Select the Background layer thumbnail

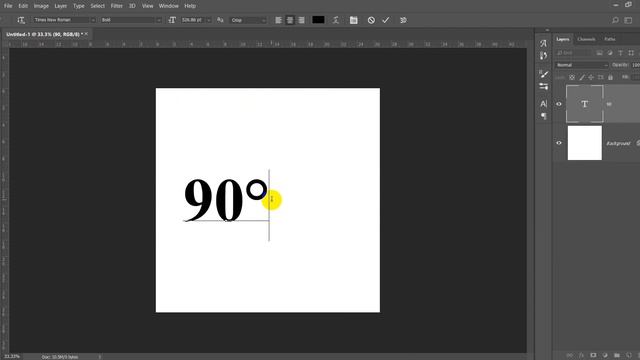pyautogui.click(x=584, y=143)
